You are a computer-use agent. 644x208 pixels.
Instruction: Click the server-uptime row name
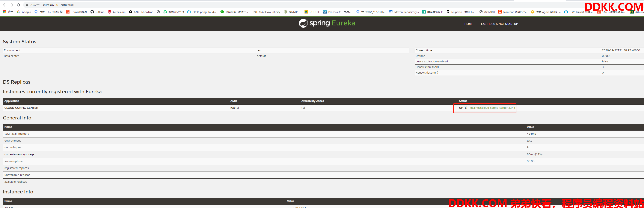point(14,161)
